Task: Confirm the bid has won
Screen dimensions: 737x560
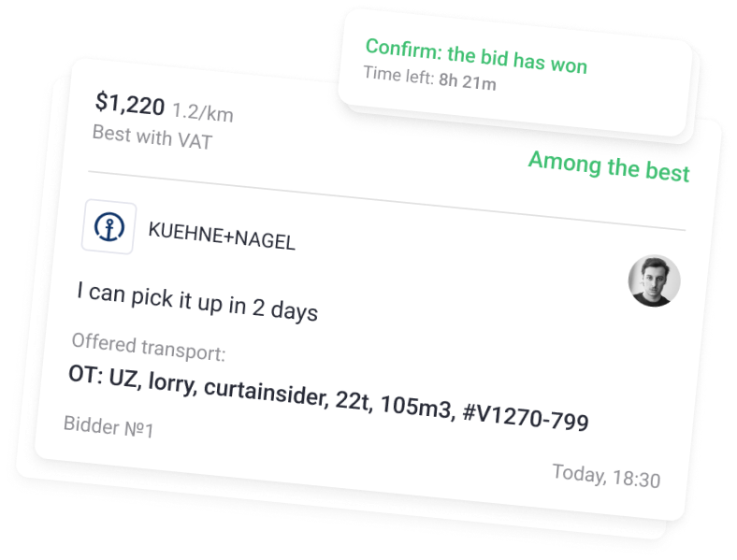Action: [476, 56]
